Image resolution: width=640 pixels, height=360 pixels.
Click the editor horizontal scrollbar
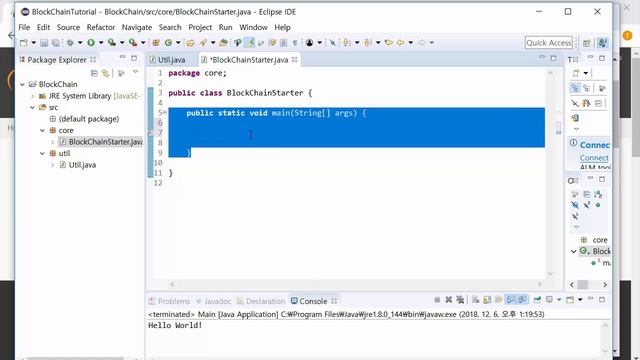click(355, 284)
